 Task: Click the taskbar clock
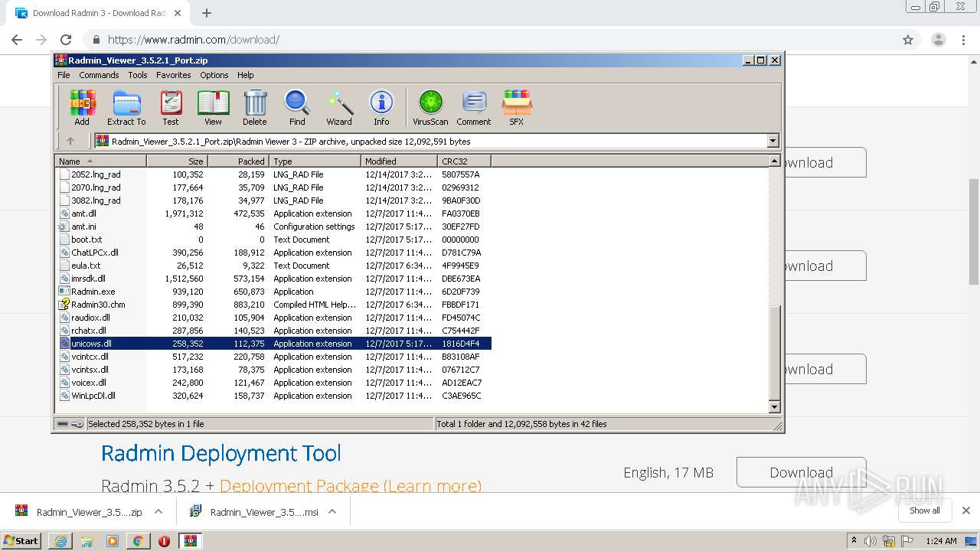941,541
